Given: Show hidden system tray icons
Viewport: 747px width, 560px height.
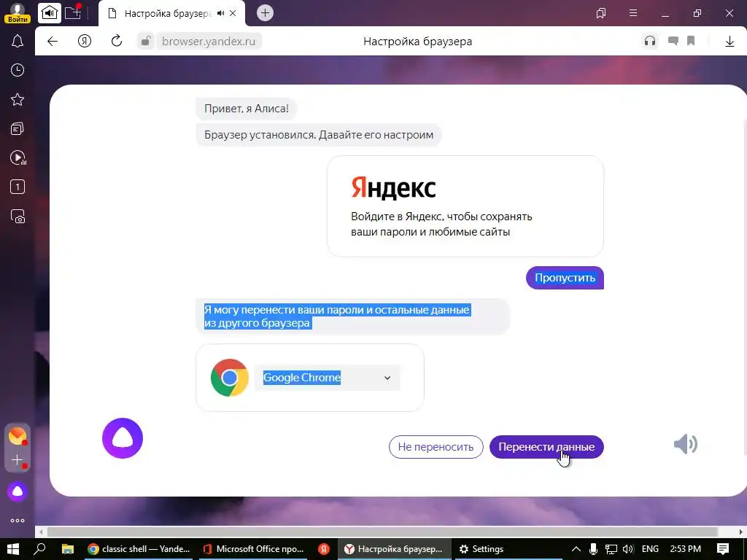Looking at the screenshot, I should (576, 549).
